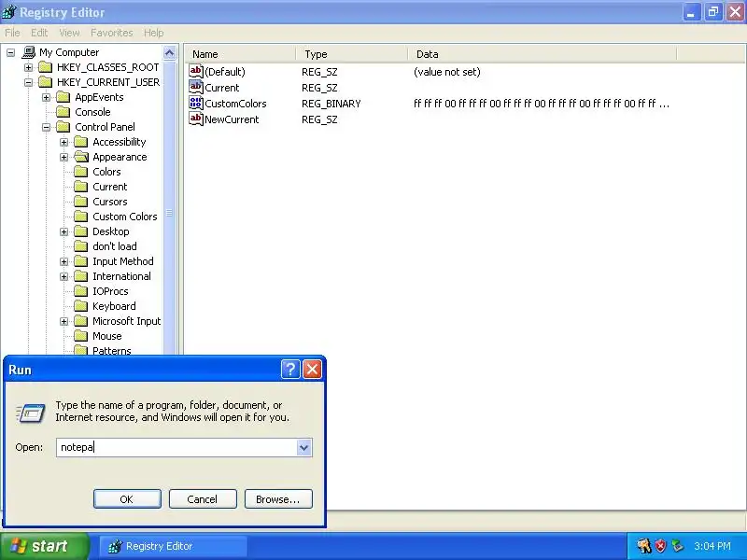This screenshot has height=560, width=747.
Task: Click the Data column header
Action: [543, 54]
